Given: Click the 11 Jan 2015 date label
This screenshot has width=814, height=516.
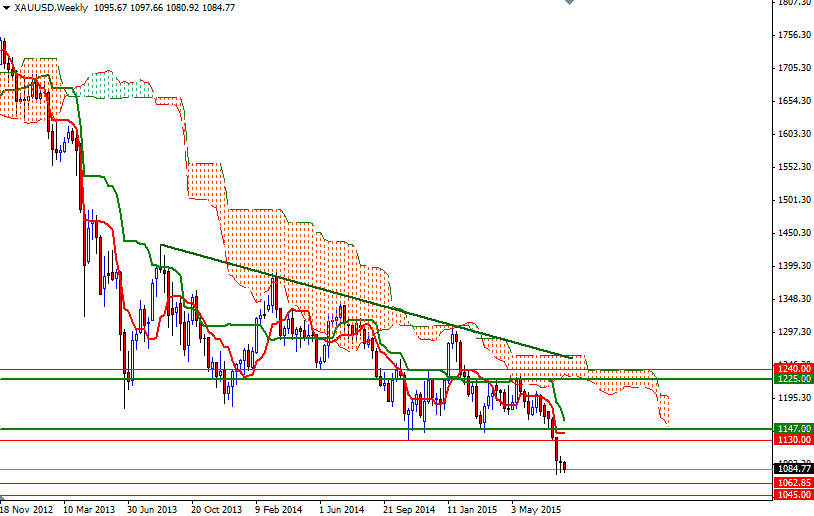Looking at the screenshot, I should [x=473, y=508].
